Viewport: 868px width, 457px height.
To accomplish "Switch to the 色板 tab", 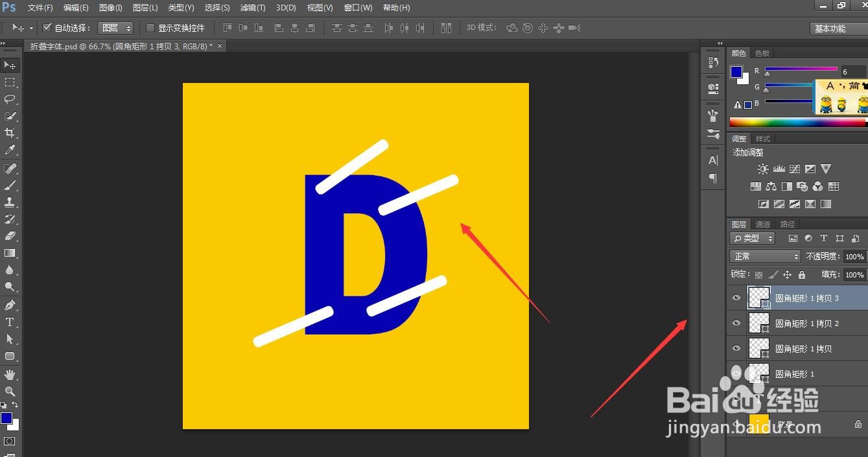I will coord(762,53).
